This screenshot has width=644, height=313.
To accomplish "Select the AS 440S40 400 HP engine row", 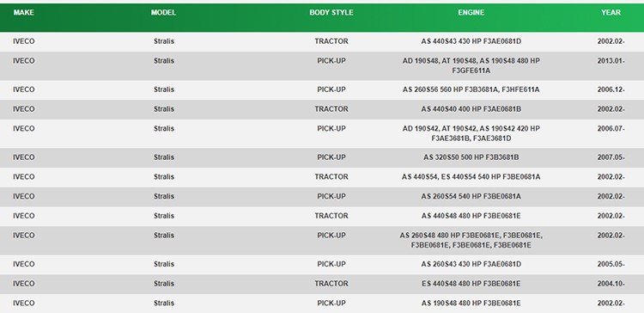I will [322, 109].
